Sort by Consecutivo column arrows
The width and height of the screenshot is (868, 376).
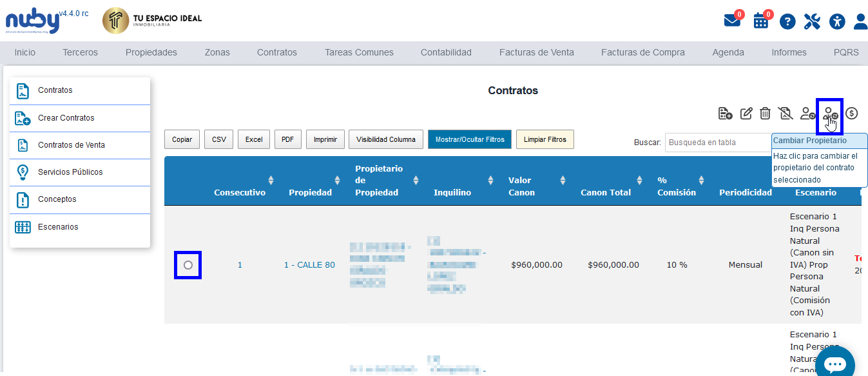click(x=271, y=180)
